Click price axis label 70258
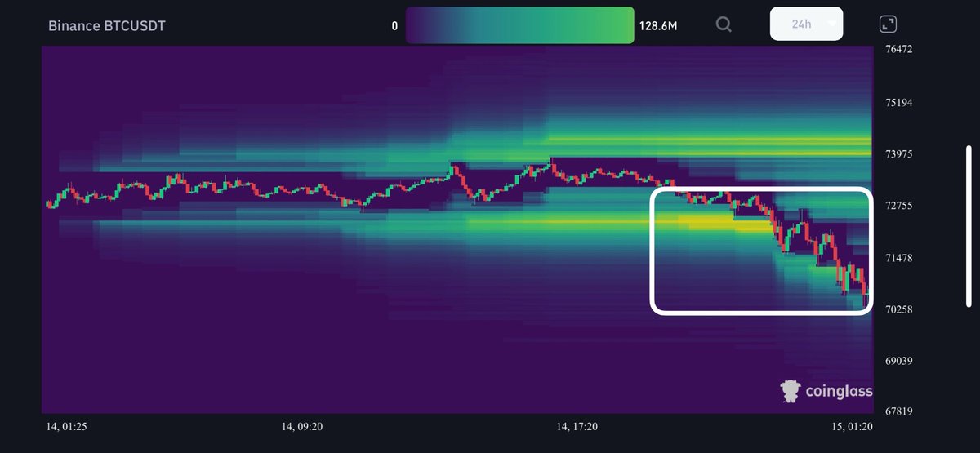980x453 pixels. coord(898,309)
